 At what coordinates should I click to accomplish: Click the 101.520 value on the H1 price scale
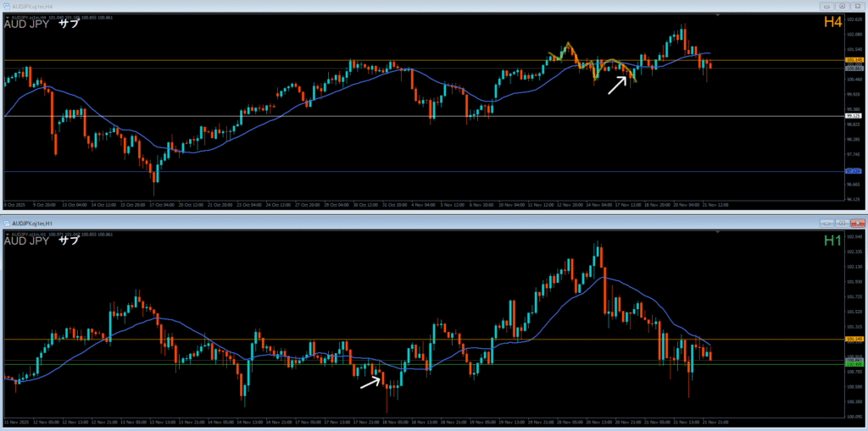click(x=853, y=312)
